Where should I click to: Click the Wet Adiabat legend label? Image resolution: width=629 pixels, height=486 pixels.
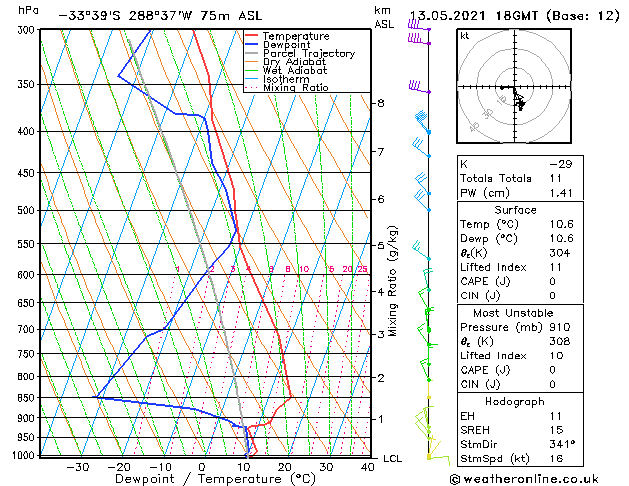295,71
